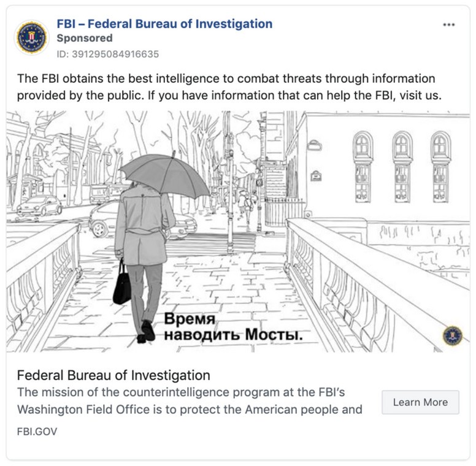Click the FBI seal profile avatar
The image size is (476, 466).
pyautogui.click(x=31, y=37)
